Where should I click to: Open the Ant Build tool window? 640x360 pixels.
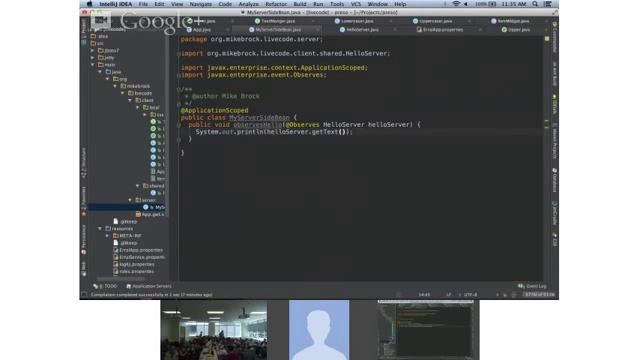coord(555,73)
